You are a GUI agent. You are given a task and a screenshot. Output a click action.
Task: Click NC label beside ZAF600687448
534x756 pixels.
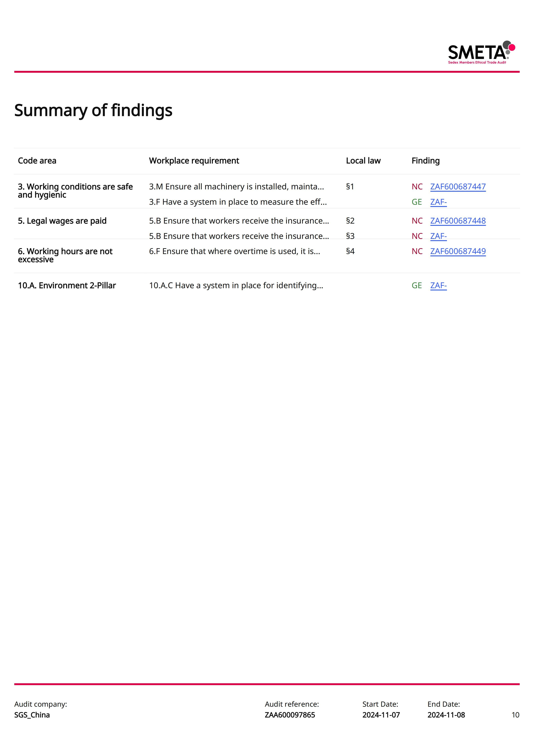click(417, 221)
